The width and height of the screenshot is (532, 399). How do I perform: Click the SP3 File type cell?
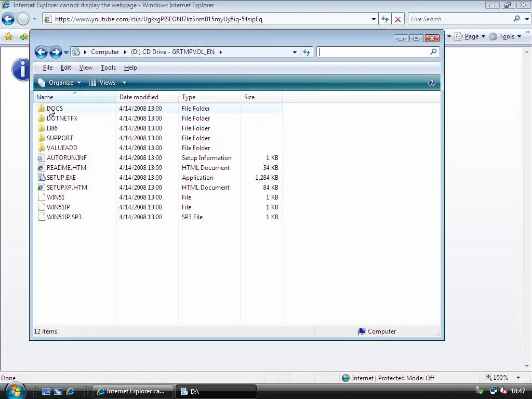[192, 217]
